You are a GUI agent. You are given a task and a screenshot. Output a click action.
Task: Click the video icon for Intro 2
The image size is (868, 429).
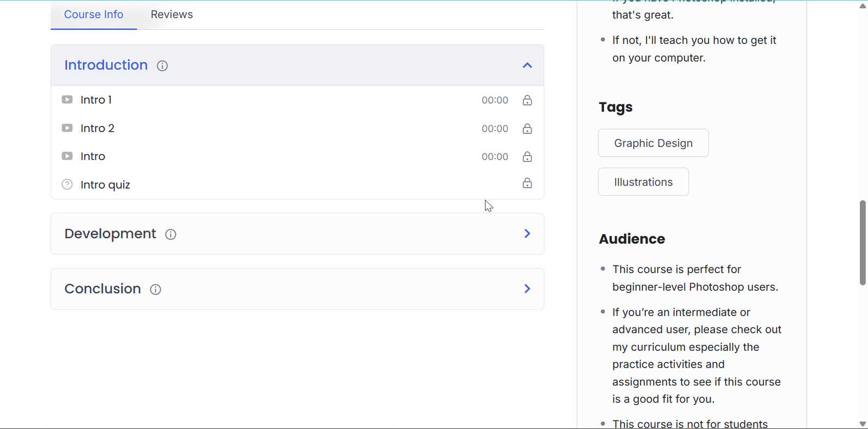coord(67,128)
